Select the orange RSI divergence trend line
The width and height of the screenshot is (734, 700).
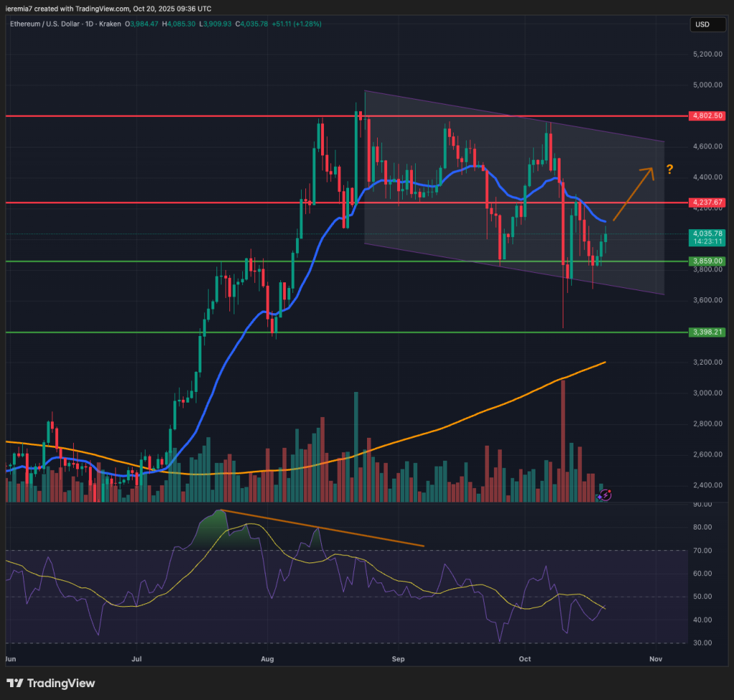[x=323, y=529]
